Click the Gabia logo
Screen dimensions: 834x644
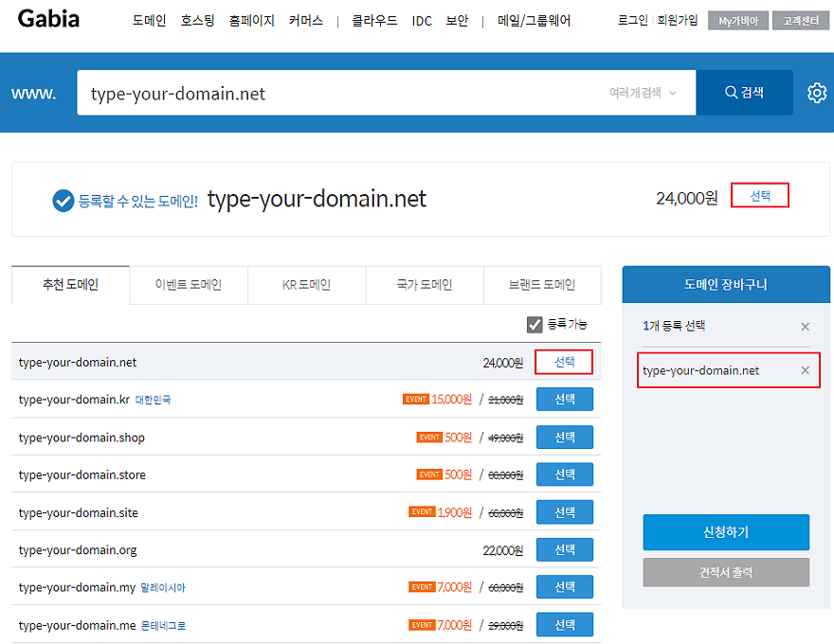[x=48, y=20]
